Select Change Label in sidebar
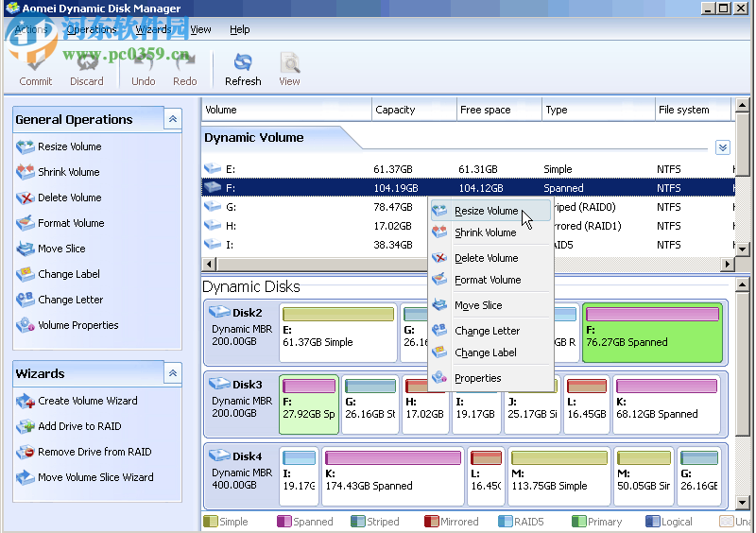This screenshot has width=756, height=533. (x=58, y=274)
